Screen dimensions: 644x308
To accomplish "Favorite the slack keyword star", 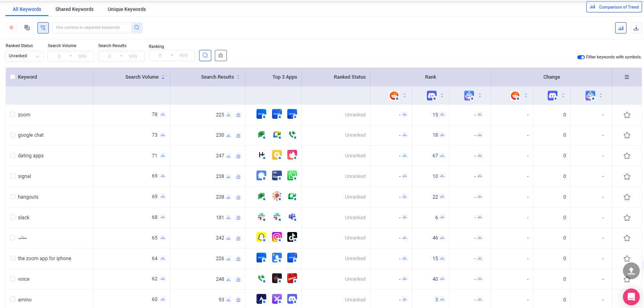I will 627,218.
